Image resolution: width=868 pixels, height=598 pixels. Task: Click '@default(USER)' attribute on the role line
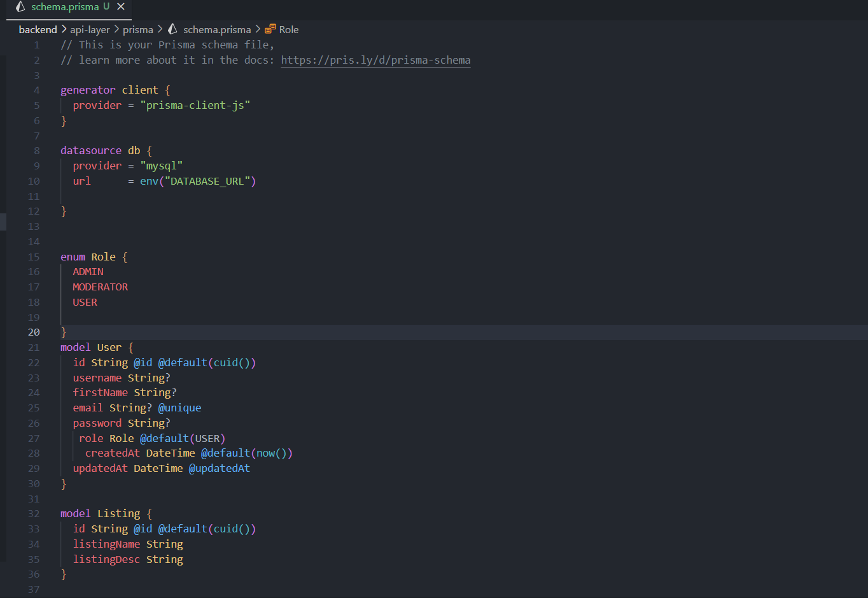coord(183,439)
